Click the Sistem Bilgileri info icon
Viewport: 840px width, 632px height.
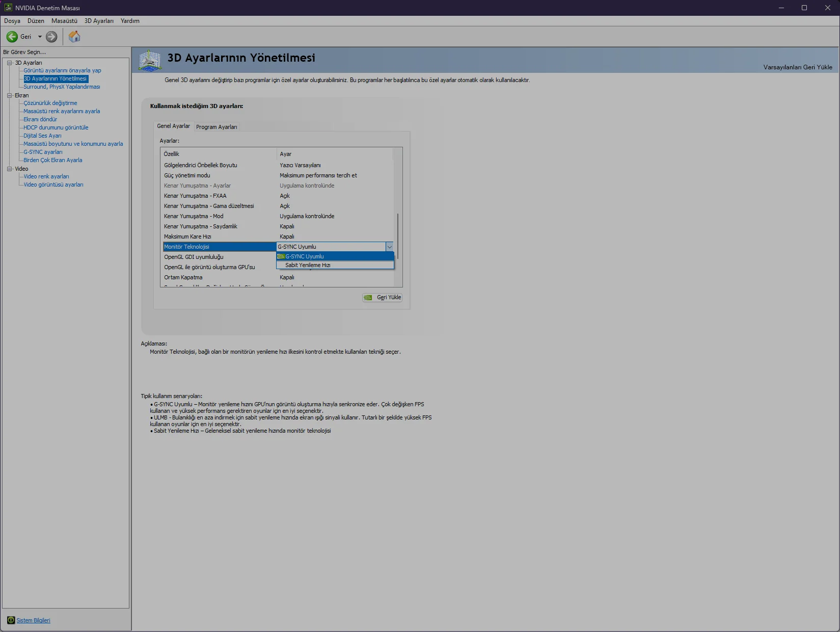[11, 620]
